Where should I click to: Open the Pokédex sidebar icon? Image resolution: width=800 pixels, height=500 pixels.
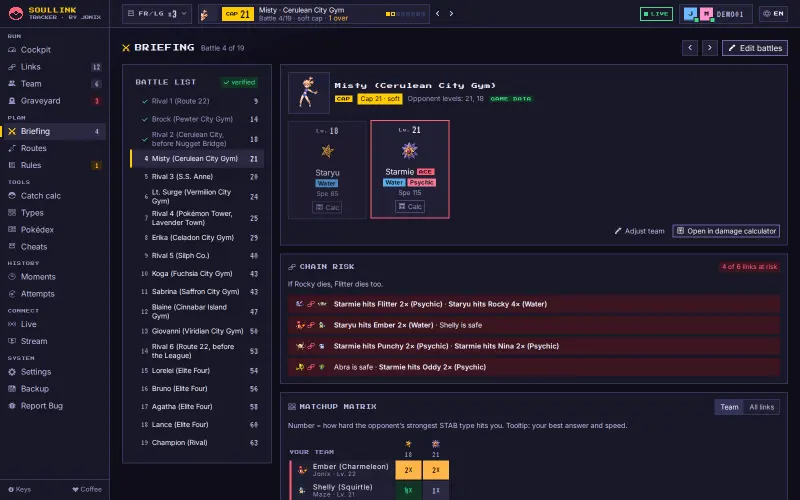[12, 230]
